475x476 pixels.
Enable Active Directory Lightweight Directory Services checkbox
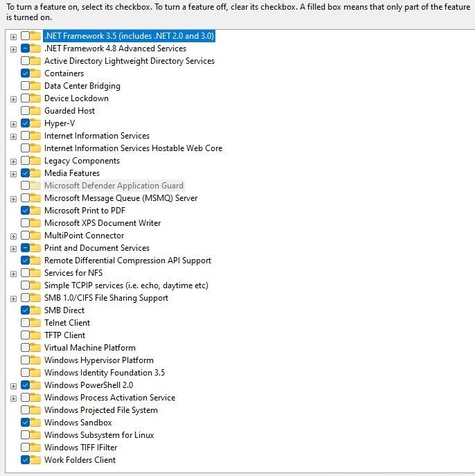(x=25, y=61)
